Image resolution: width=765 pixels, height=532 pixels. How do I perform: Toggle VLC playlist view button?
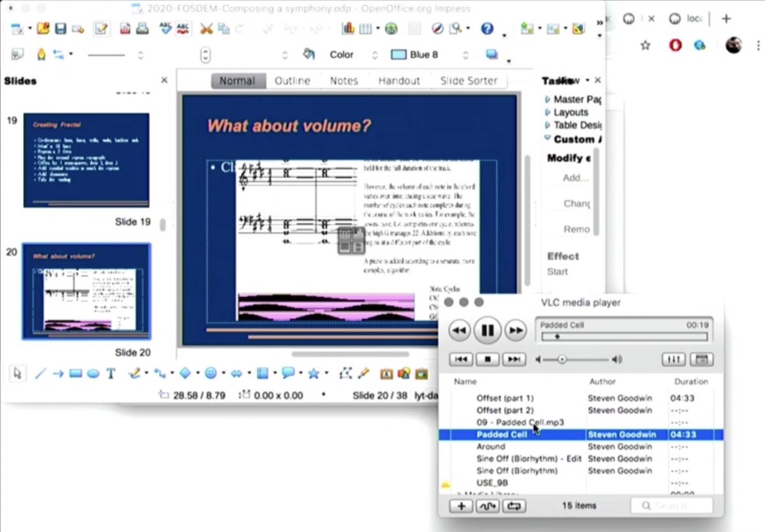[x=701, y=359]
